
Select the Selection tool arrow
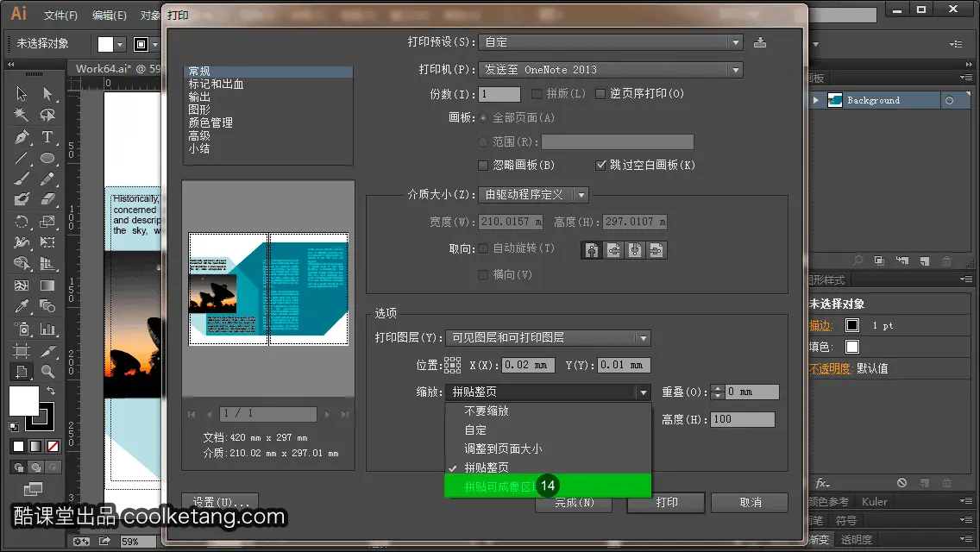click(x=22, y=93)
